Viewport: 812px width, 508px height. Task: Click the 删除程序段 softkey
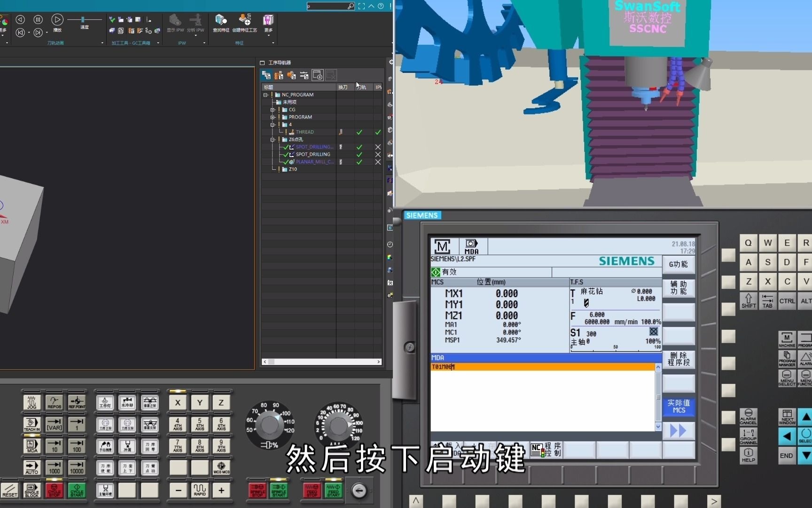pyautogui.click(x=679, y=359)
